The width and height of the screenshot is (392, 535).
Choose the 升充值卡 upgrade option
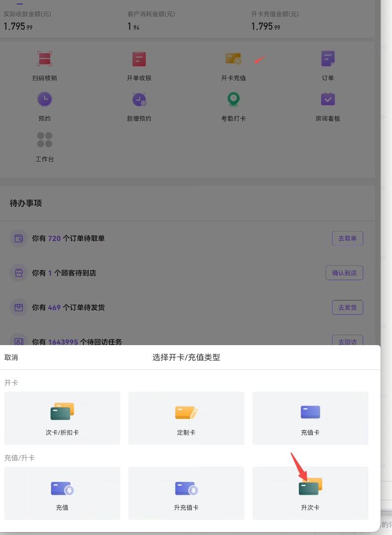click(186, 493)
